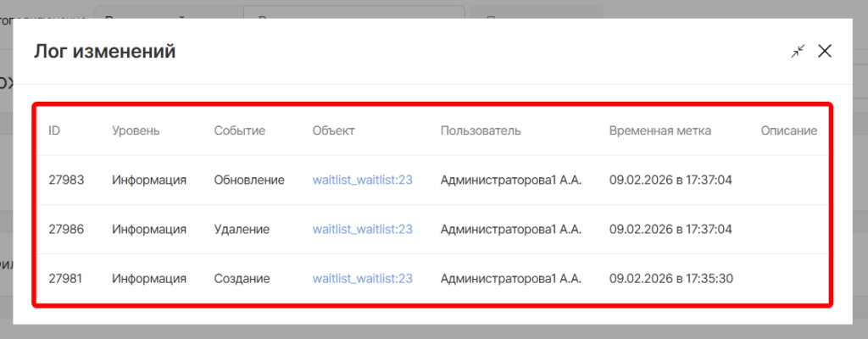Click the Уровень column header
Viewport: 868px width, 339px height.
pos(136,131)
